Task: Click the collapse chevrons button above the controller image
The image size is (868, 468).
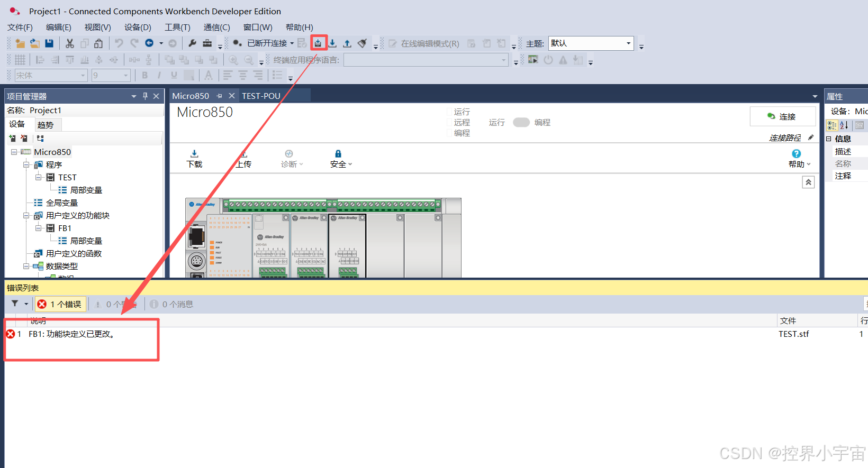Action: pyautogui.click(x=808, y=182)
